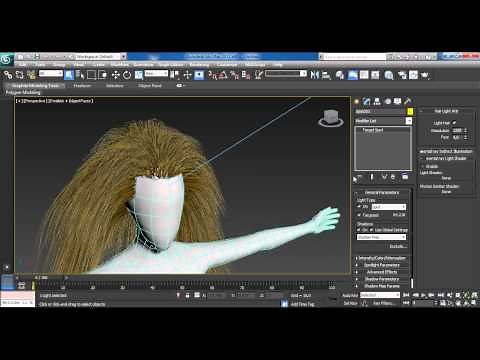Expand the Spotlight Parameters rollout
Image resolution: width=480 pixels, height=360 pixels.
pyautogui.click(x=382, y=265)
